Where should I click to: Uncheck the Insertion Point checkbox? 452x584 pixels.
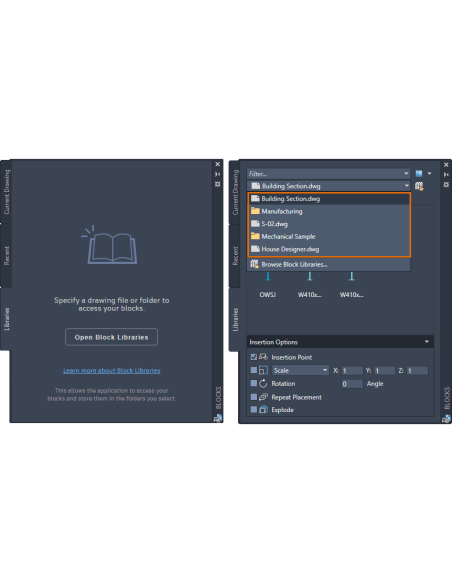coord(254,357)
